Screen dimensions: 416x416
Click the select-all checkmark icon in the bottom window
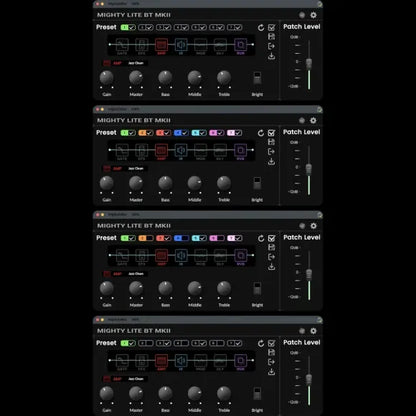click(x=272, y=343)
